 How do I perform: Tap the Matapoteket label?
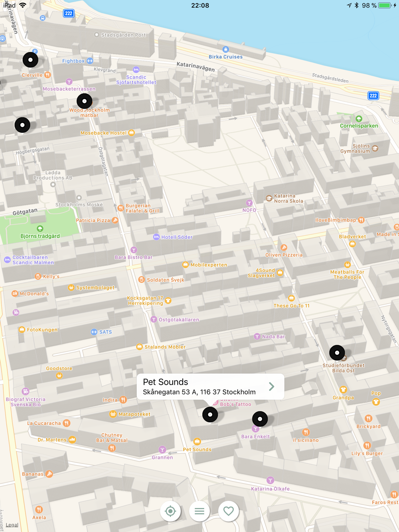pyautogui.click(x=134, y=414)
